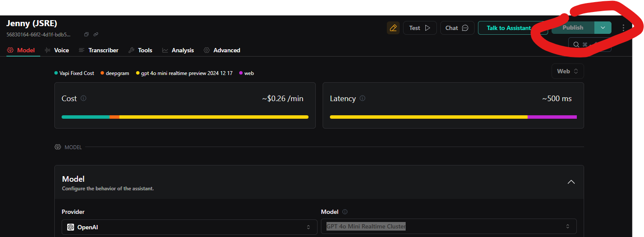This screenshot has width=644, height=237.
Task: Click the web legend entry
Action: (x=246, y=73)
